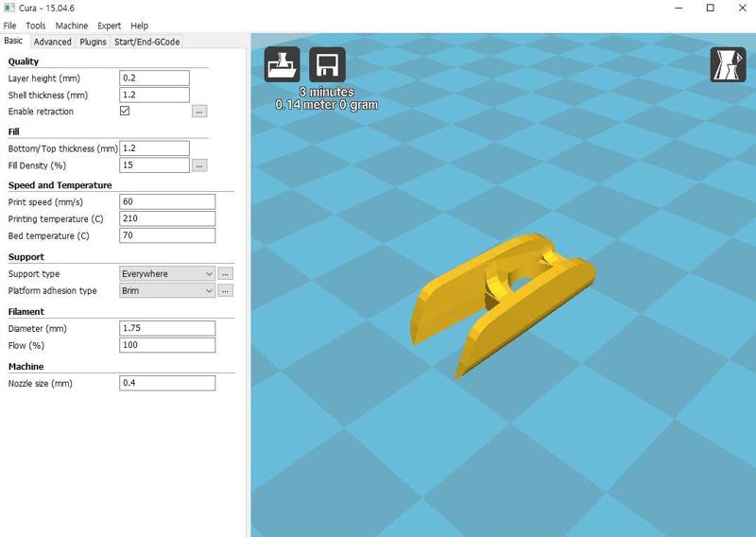Click the Support section heading
Image resolution: width=756 pixels, height=537 pixels.
(26, 257)
